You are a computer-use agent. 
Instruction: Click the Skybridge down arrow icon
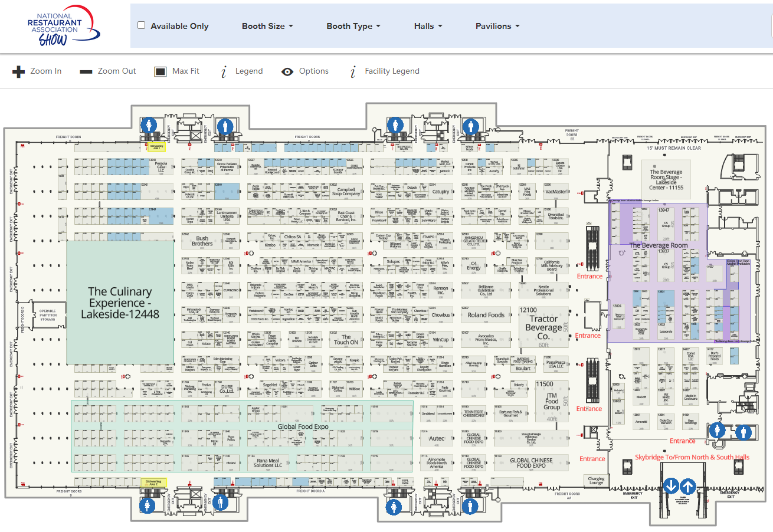click(x=671, y=487)
